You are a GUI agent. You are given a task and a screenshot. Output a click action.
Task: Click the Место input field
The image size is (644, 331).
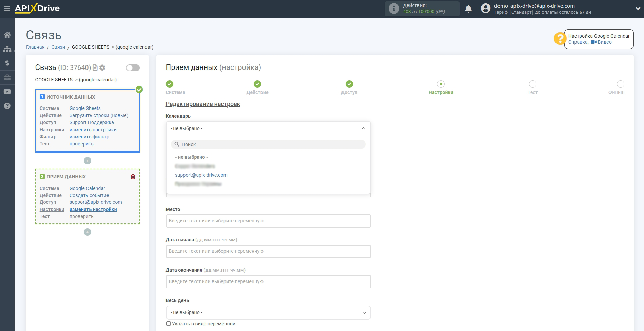pos(268,221)
